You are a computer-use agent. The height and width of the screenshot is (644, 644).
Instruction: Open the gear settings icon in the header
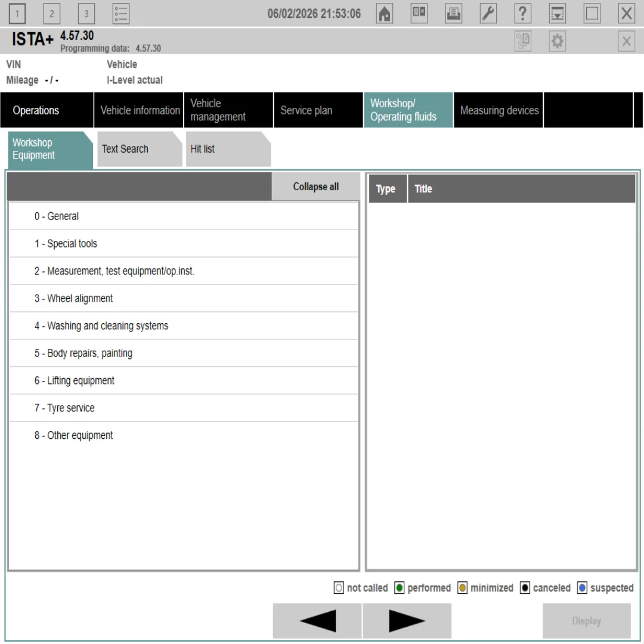click(558, 41)
